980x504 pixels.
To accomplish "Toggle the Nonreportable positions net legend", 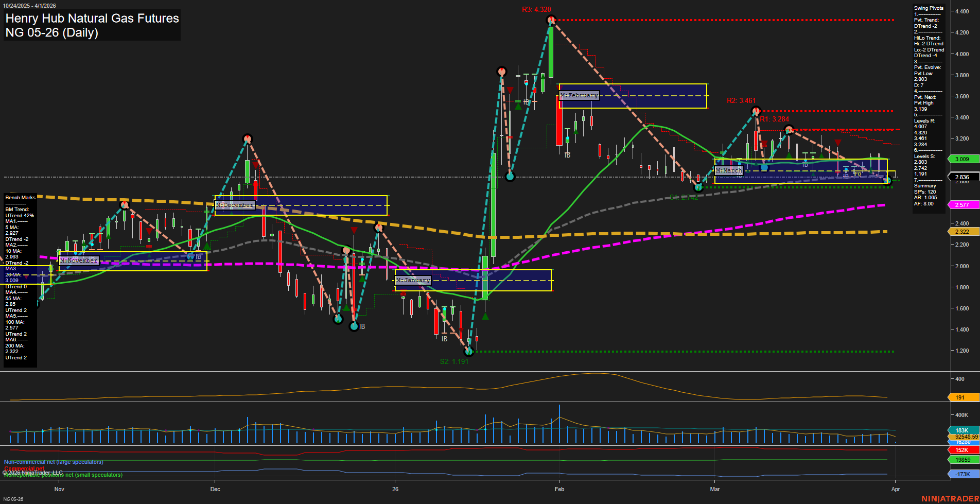I will [x=63, y=475].
